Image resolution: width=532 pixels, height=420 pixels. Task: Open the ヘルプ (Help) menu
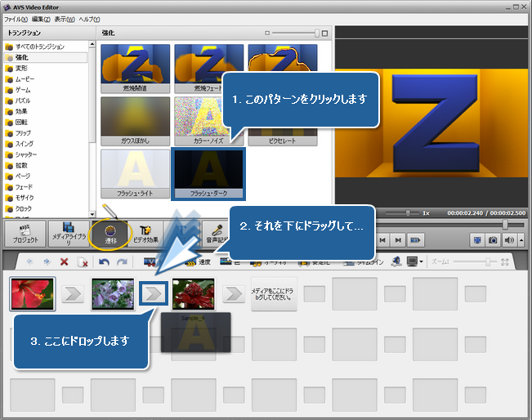(89, 18)
